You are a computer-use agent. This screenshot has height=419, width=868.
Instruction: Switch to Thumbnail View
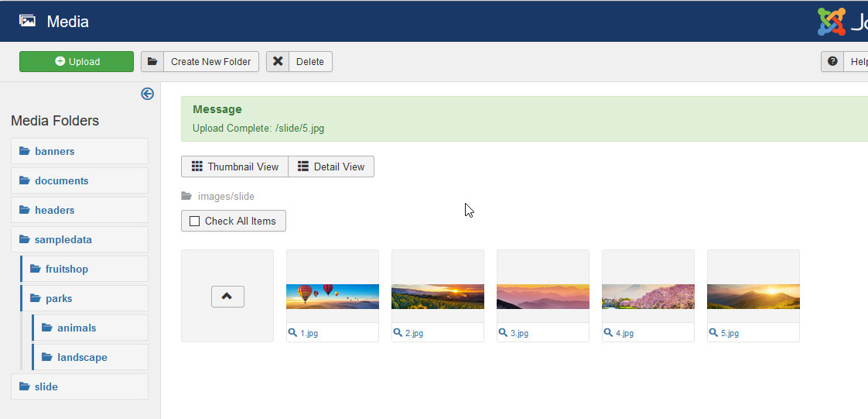point(234,167)
